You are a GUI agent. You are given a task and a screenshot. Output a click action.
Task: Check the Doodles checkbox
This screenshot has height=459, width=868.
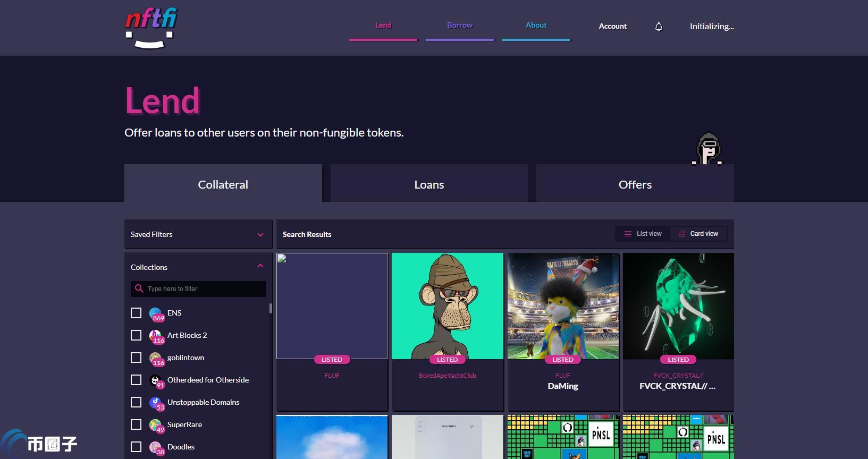(136, 447)
